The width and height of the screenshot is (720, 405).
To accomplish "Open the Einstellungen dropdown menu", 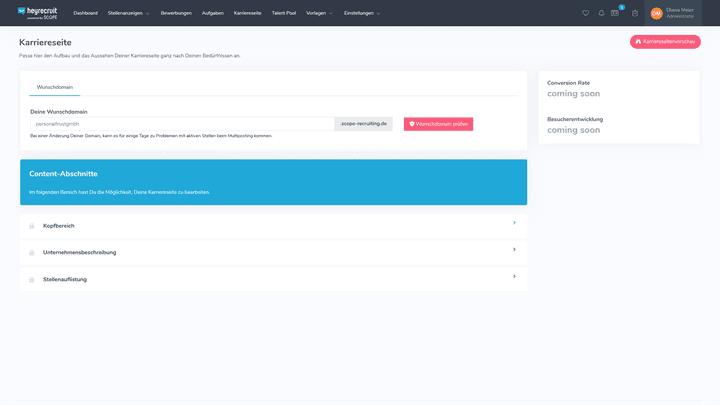I will [x=364, y=13].
